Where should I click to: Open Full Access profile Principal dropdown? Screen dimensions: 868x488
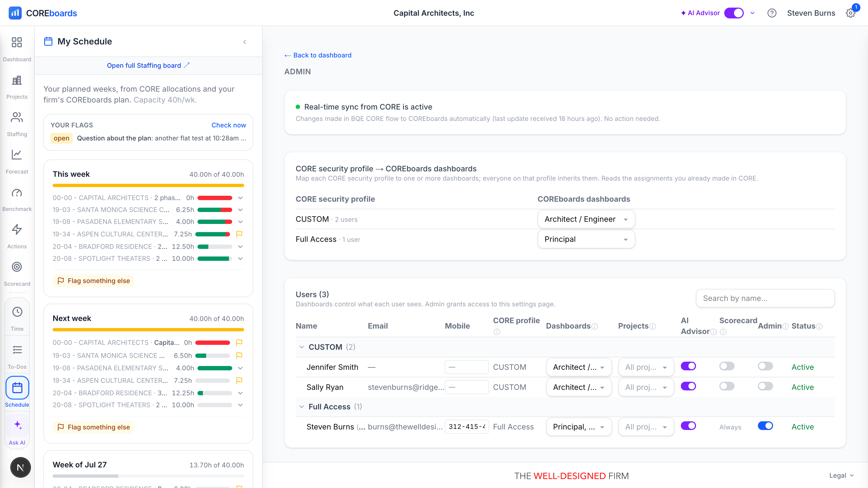click(586, 239)
